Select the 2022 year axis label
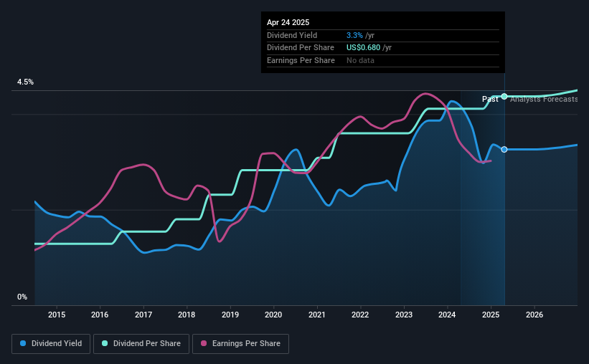Viewport: 589px width, 364px height. click(x=360, y=315)
